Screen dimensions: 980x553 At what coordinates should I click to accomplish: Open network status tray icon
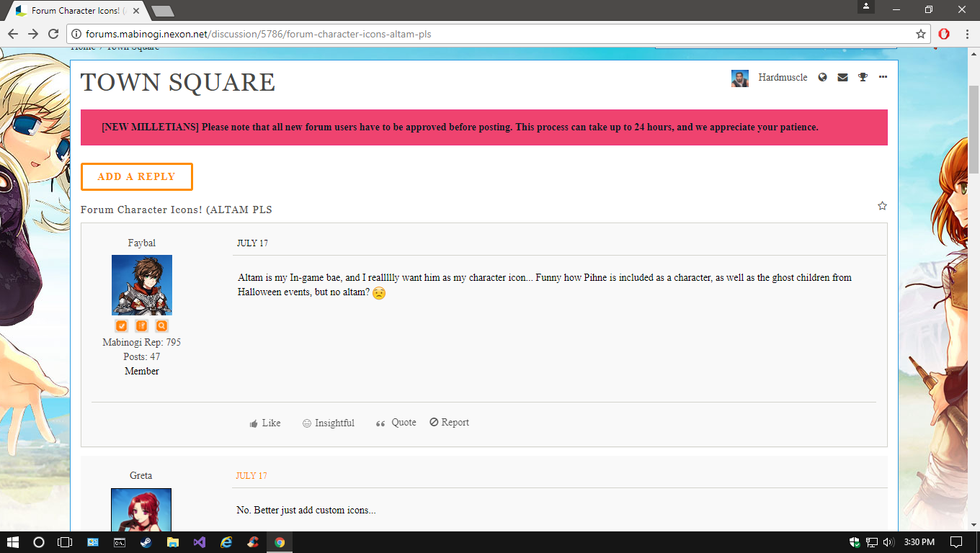click(x=872, y=542)
